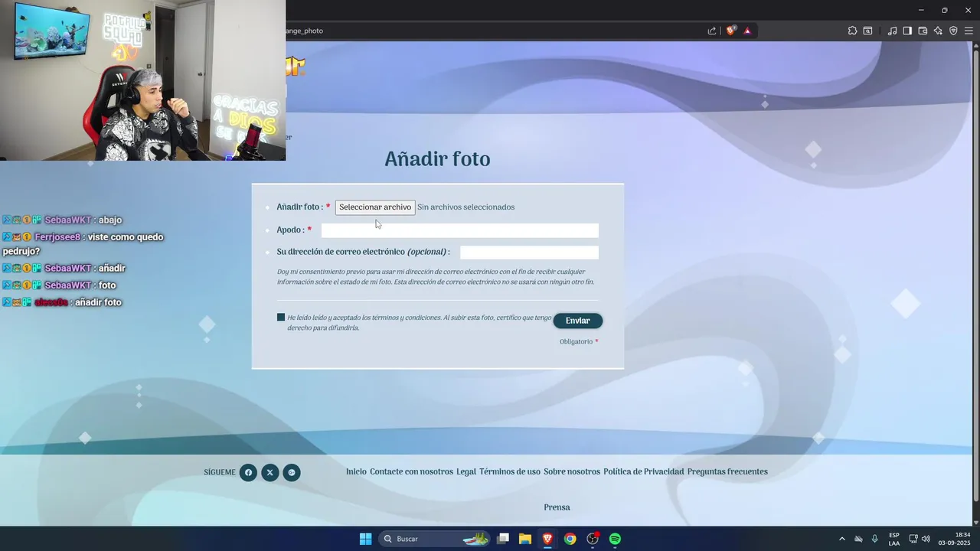The image size is (980, 551).
Task: Open the Inicio footer link
Action: click(x=356, y=471)
